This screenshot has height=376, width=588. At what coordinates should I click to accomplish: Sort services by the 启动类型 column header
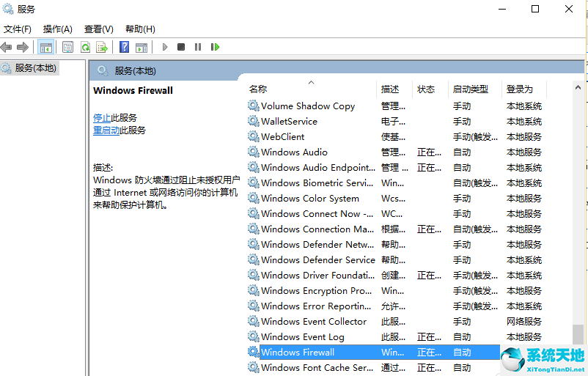[x=470, y=89]
